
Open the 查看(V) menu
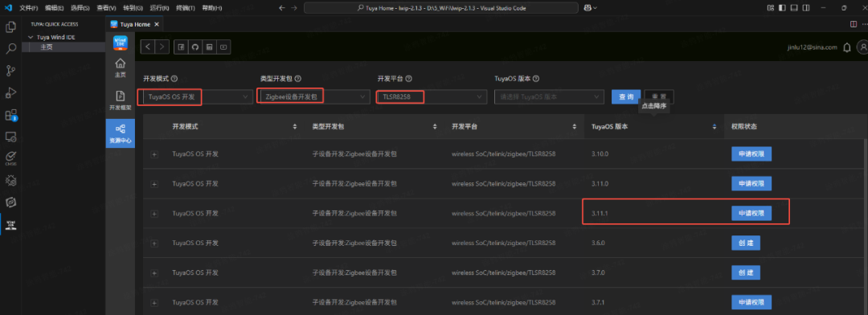coord(106,8)
